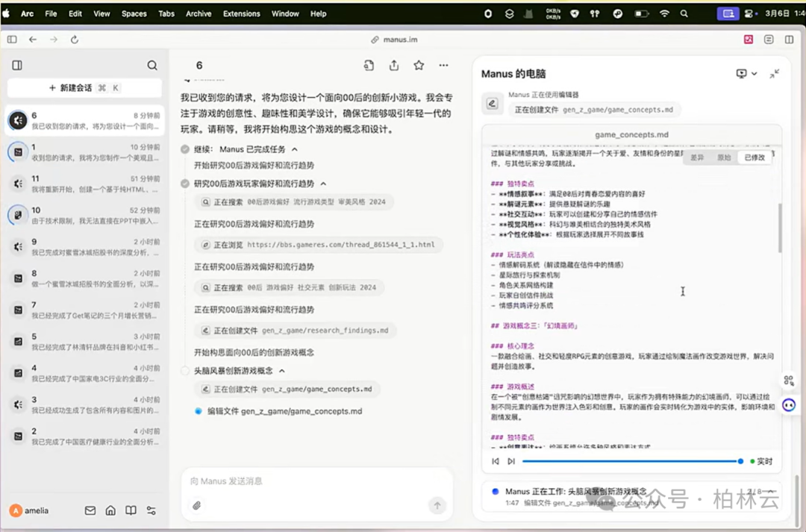The width and height of the screenshot is (806, 532).
Task: Share conversation 6 via share icon
Action: coord(394,65)
